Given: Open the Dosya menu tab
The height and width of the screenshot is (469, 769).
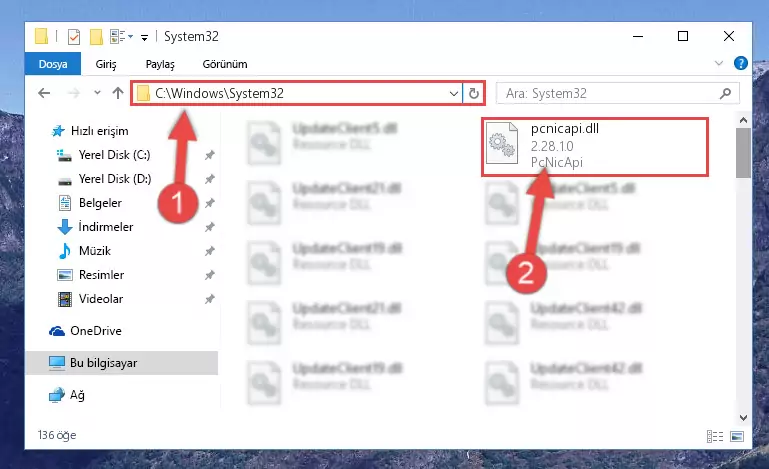Looking at the screenshot, I should 53,64.
